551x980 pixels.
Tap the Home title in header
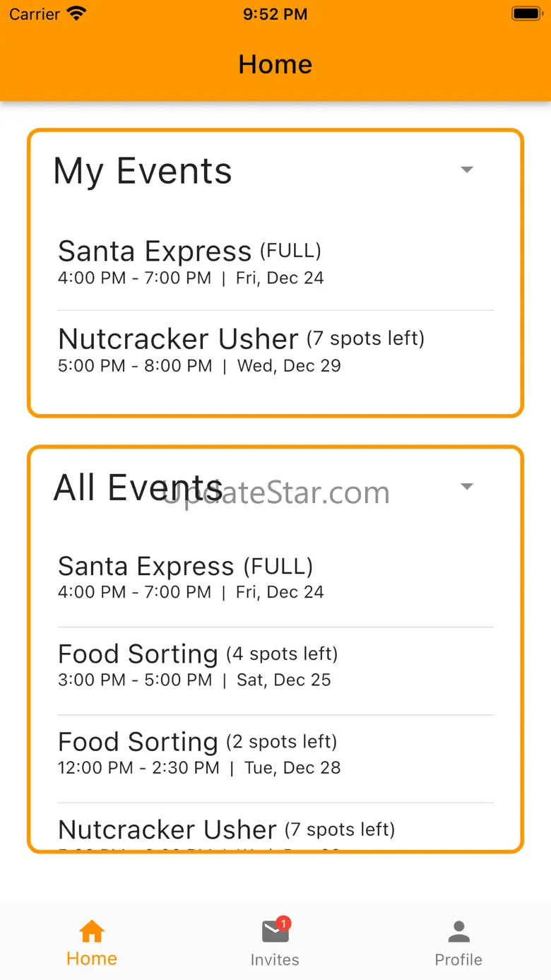[275, 64]
